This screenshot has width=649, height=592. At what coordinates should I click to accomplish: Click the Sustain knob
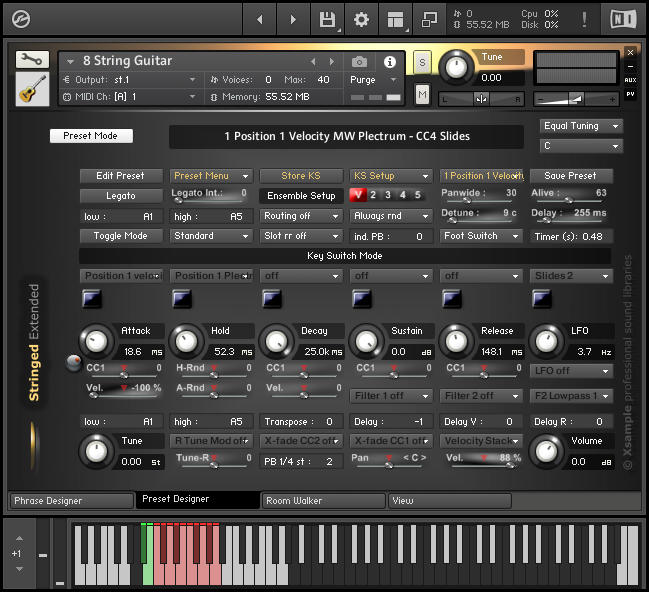coord(366,342)
